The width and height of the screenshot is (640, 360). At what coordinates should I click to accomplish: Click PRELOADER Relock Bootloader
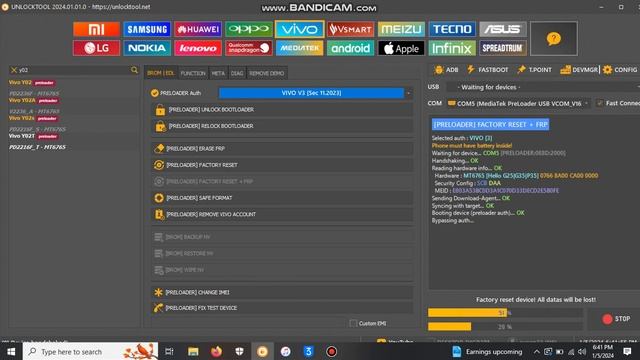coord(282,126)
